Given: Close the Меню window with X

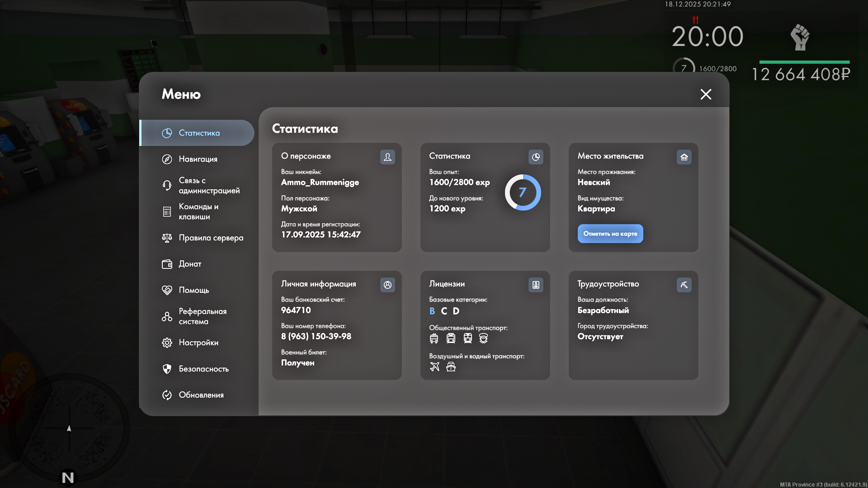Looking at the screenshot, I should (706, 94).
